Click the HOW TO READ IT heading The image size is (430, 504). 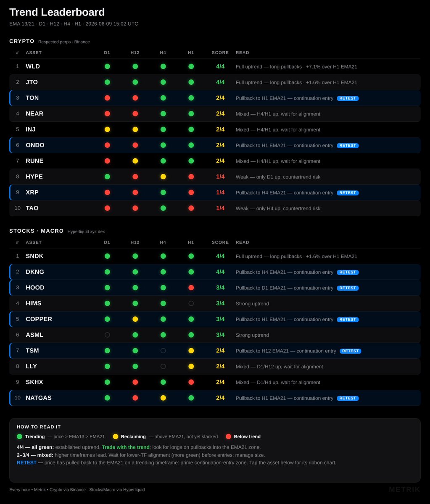click(39, 427)
